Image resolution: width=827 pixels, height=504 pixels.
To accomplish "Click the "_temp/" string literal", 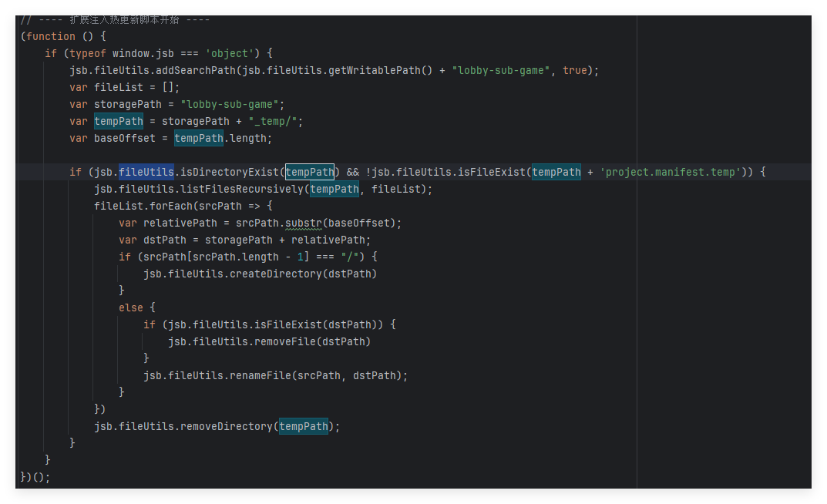I will 276,121.
